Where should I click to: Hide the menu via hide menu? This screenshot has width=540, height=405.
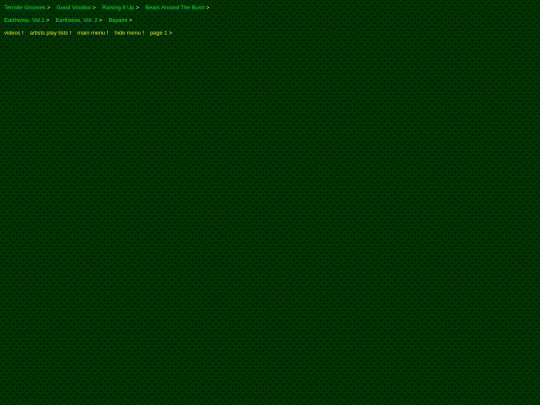(129, 33)
